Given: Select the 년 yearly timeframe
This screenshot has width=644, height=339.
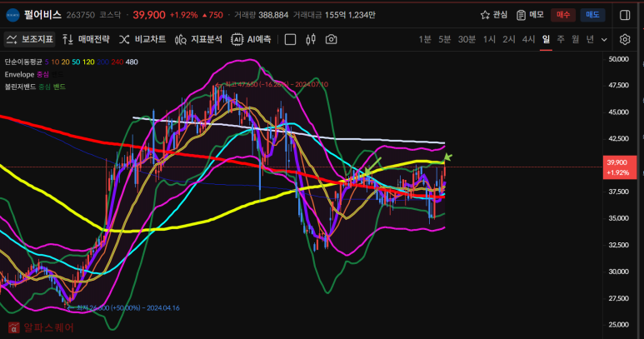Looking at the screenshot, I should click(x=590, y=39).
